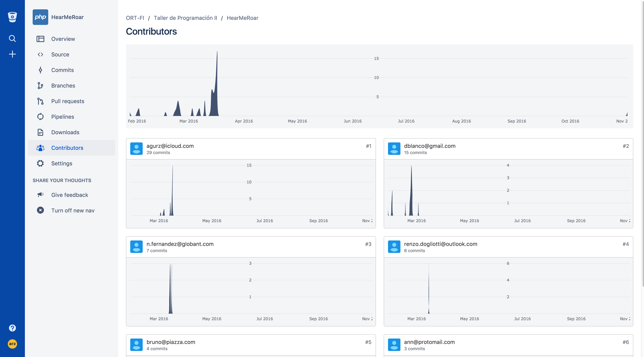Click the plus create icon
The width and height of the screenshot is (644, 357).
click(x=12, y=54)
